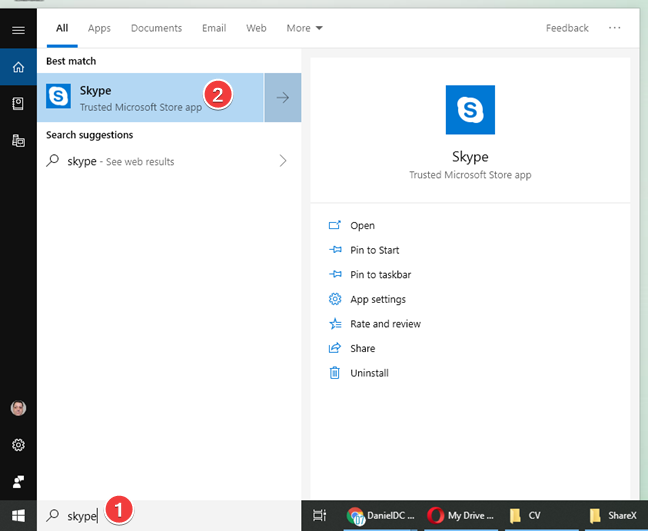This screenshot has width=648, height=531.
Task: Click the large Skype logo in preview
Action: tap(470, 110)
